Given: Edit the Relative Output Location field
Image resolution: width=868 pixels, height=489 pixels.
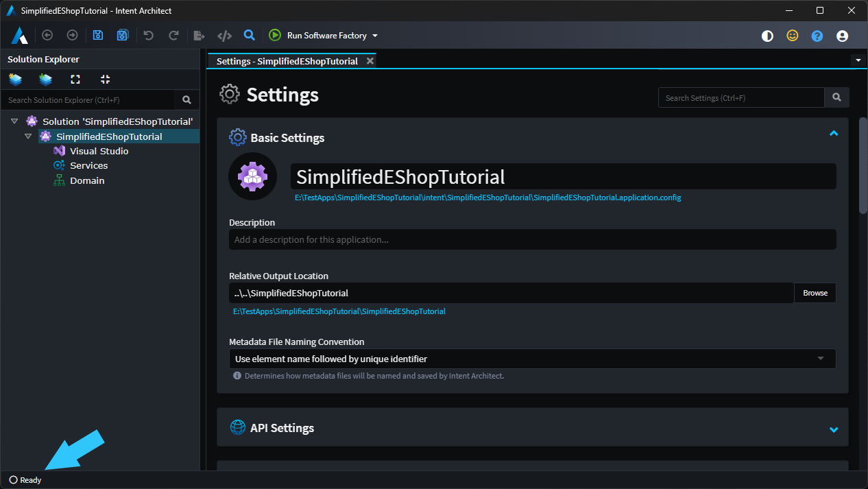Looking at the screenshot, I should point(511,293).
